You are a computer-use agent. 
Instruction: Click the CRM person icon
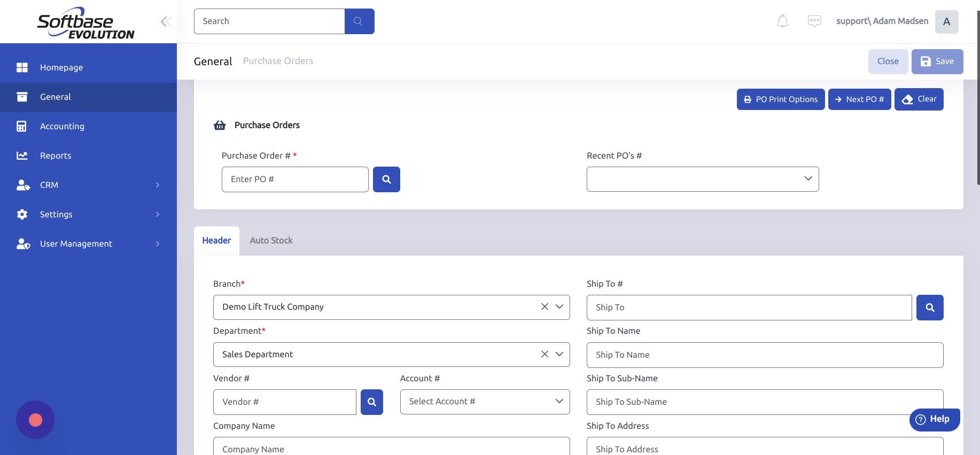pos(23,185)
